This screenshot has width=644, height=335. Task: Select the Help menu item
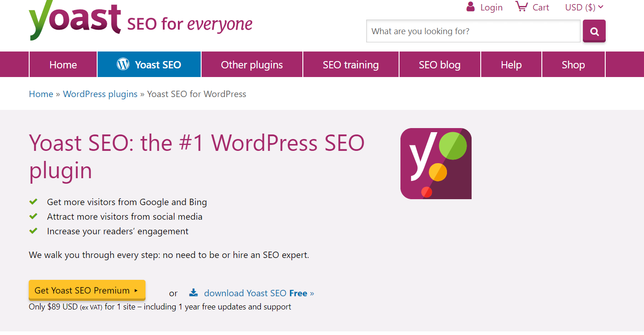coord(511,64)
